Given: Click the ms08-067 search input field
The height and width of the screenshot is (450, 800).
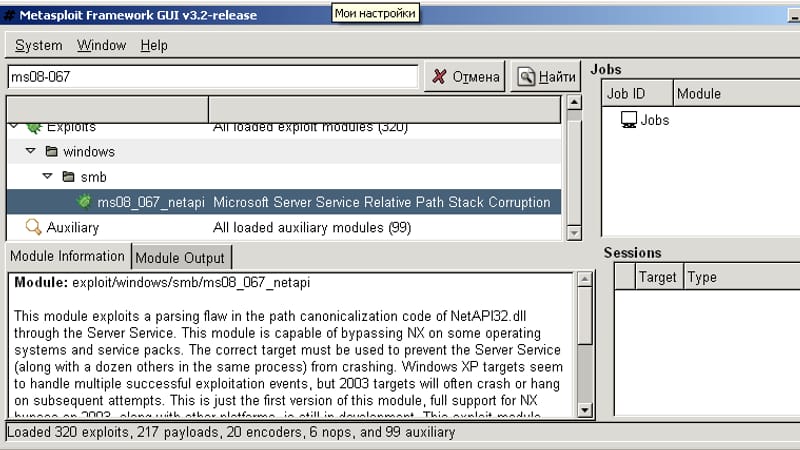Looking at the screenshot, I should coord(213,77).
